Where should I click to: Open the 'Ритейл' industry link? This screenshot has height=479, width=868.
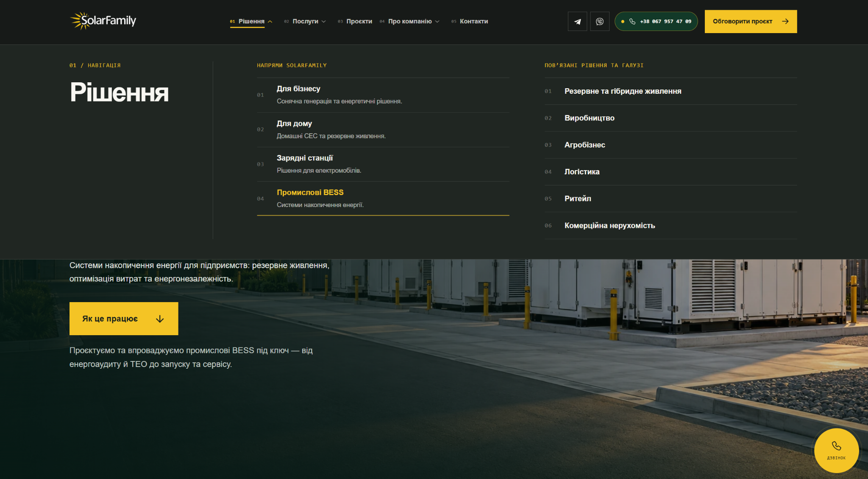(x=670, y=199)
